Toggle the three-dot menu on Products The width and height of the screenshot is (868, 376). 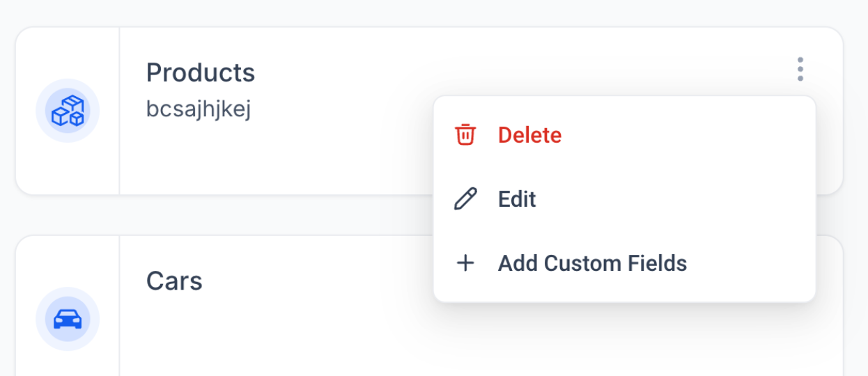800,70
